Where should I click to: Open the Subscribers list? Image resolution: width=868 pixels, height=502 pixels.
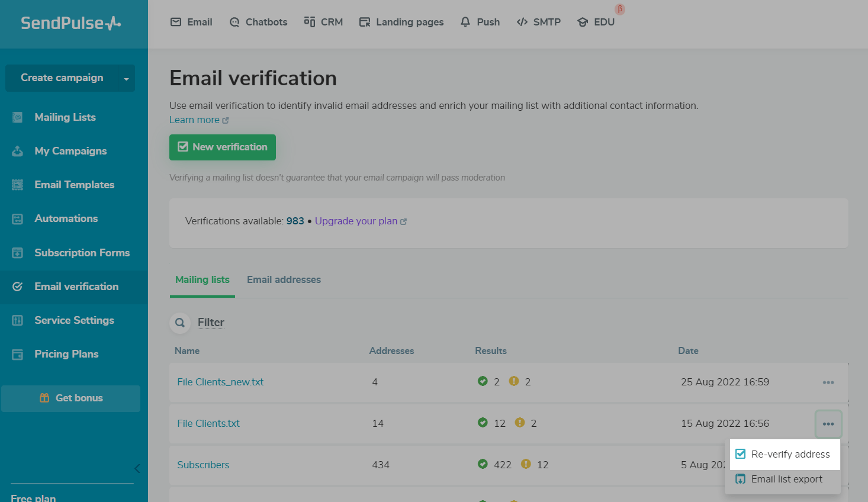(203, 465)
